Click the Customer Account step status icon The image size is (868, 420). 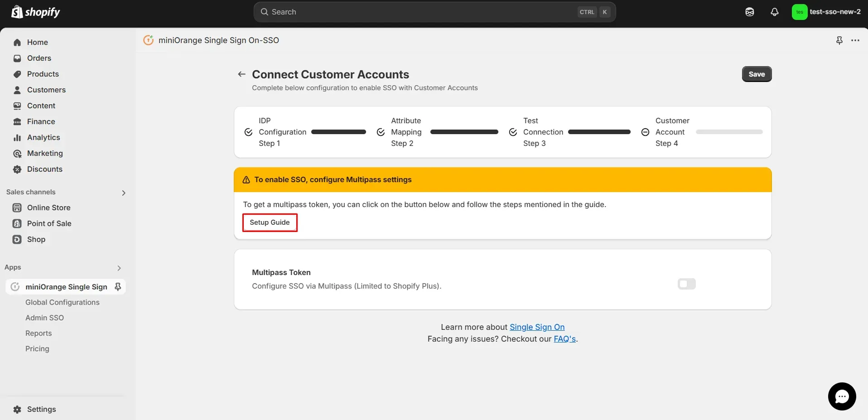pos(645,132)
